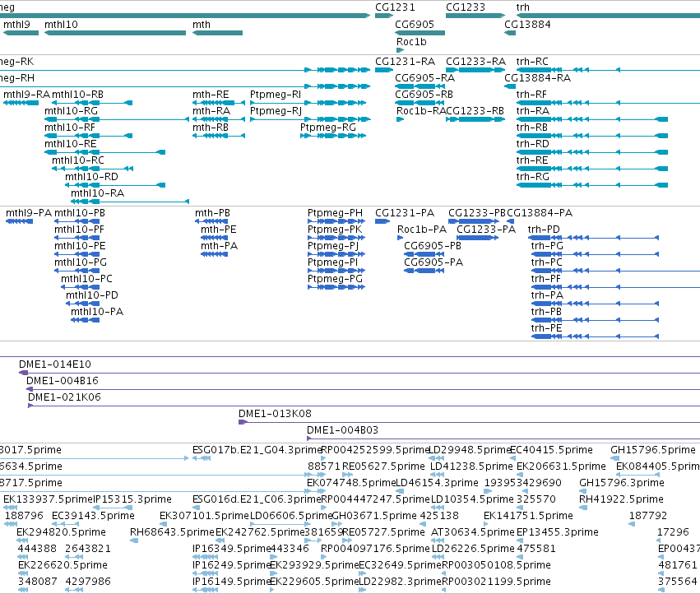The image size is (700, 594).
Task: Click protein mthl10-PB
Action: pyautogui.click(x=80, y=213)
